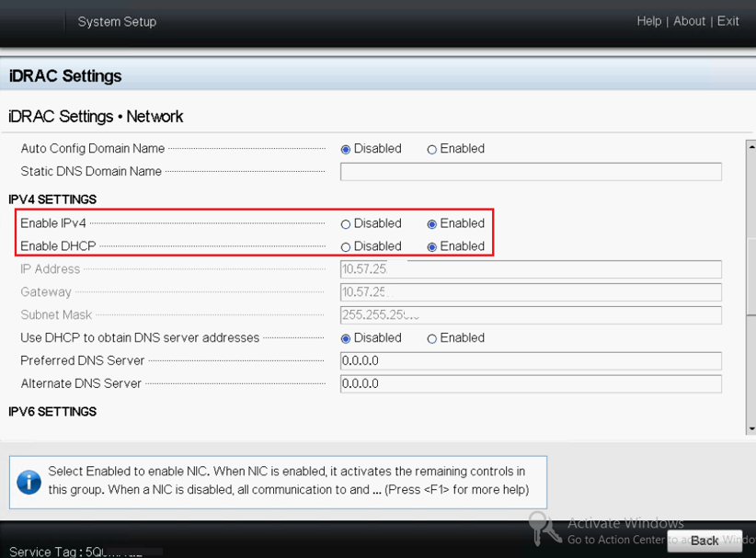Enable Use DHCP to obtain DNS server addresses
Image resolution: width=756 pixels, height=558 pixels.
pos(432,338)
